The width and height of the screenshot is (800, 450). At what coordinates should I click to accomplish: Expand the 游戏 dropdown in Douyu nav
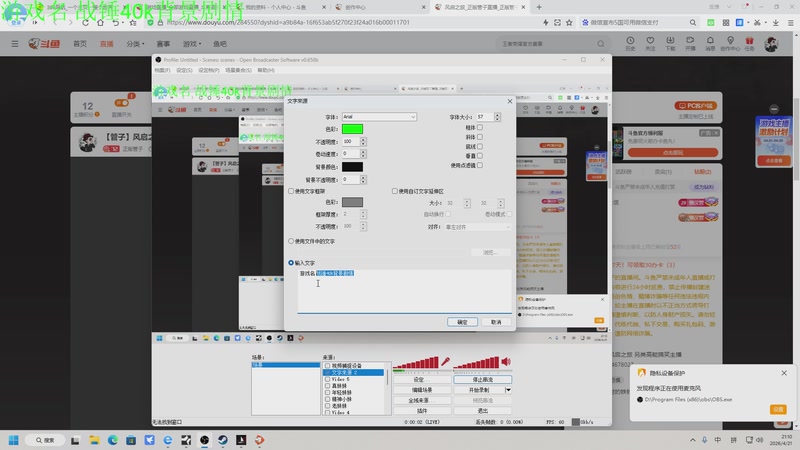click(x=192, y=44)
